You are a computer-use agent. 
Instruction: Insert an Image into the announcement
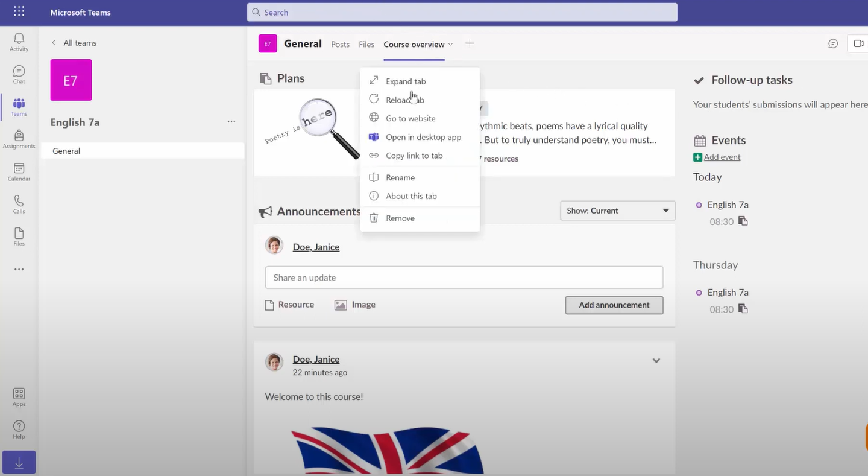point(355,305)
